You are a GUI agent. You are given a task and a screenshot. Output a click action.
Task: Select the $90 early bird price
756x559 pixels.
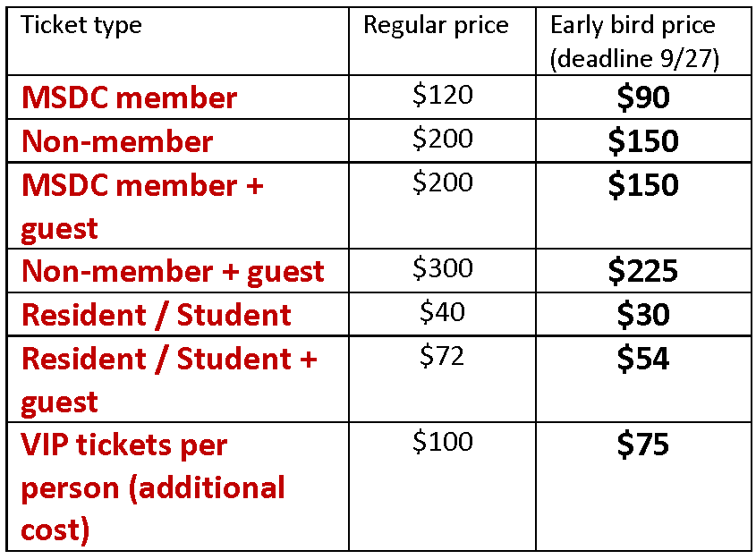(643, 97)
